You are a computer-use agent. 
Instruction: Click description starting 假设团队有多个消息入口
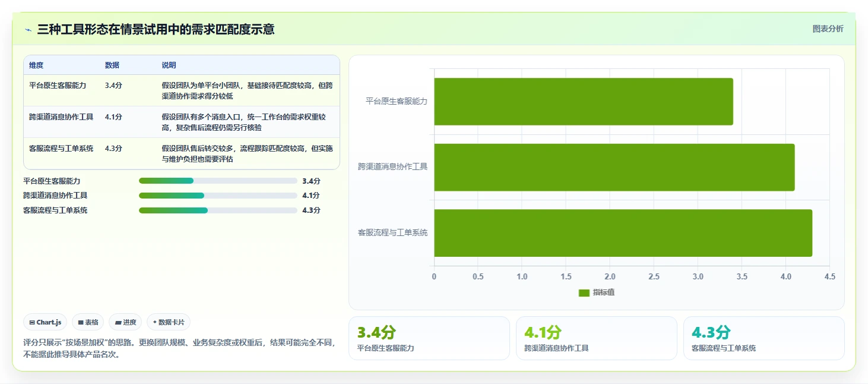click(x=243, y=122)
